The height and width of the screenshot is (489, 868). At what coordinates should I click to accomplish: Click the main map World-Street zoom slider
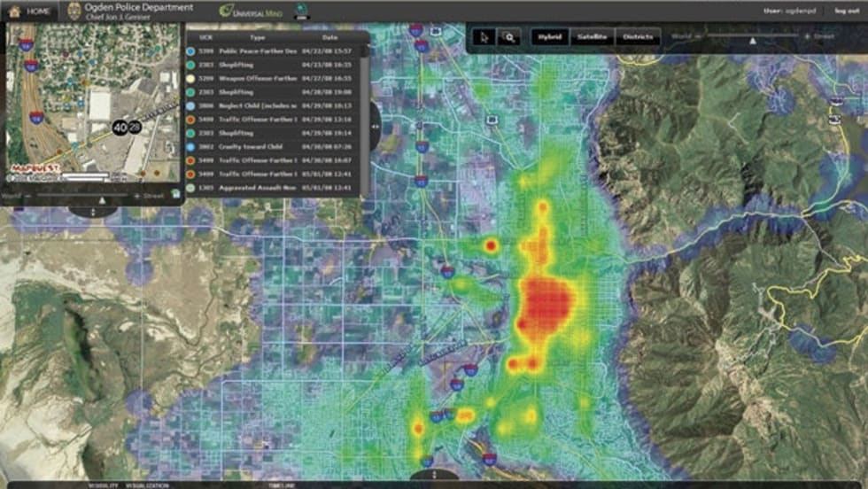click(752, 38)
